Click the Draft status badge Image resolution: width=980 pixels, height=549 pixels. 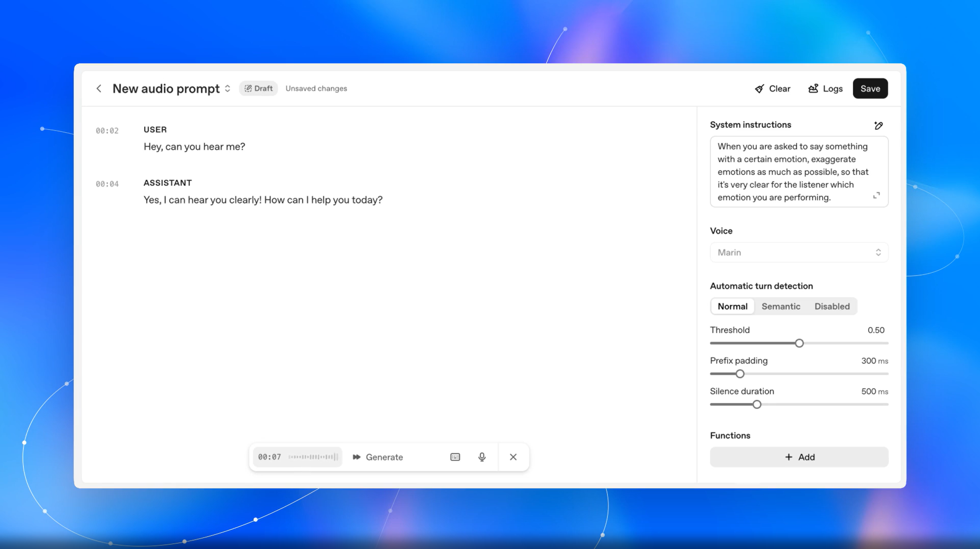(x=258, y=88)
